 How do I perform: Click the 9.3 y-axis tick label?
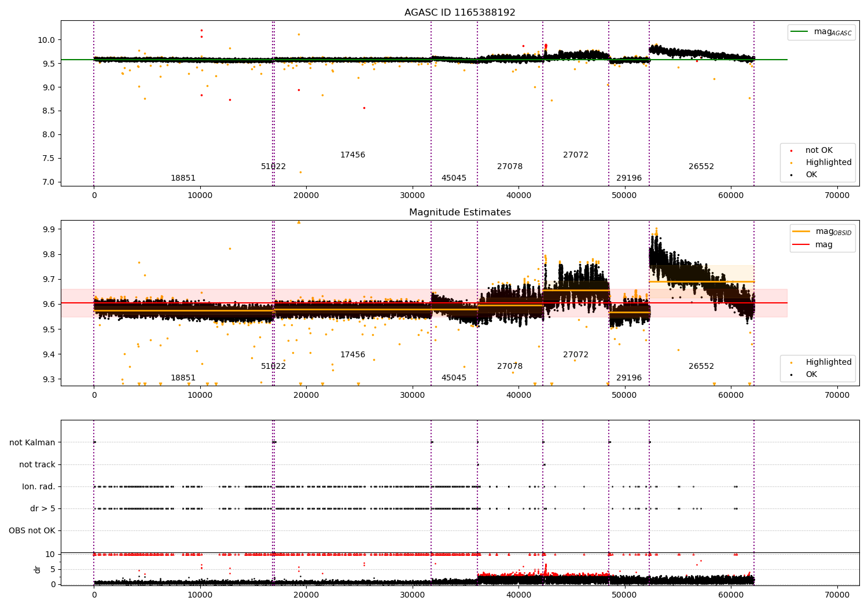(49, 380)
